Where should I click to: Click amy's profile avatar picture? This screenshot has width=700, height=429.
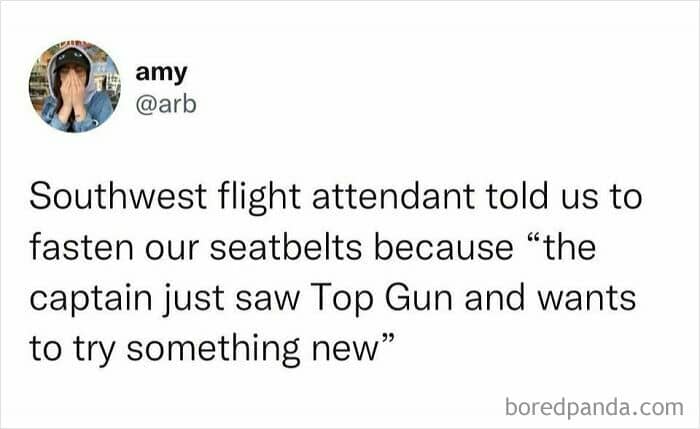click(75, 87)
